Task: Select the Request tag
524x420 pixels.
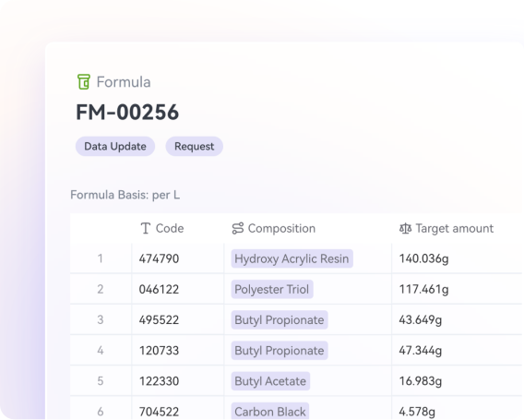Action: point(194,146)
